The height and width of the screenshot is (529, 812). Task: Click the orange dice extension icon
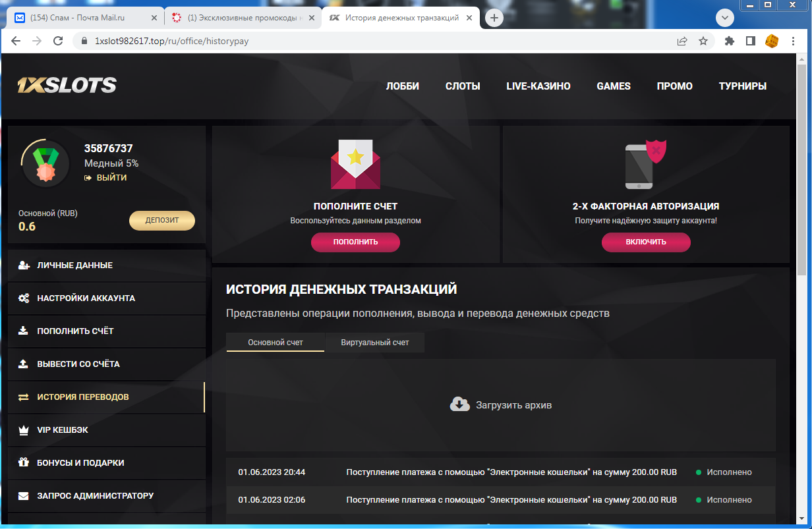[x=771, y=41]
